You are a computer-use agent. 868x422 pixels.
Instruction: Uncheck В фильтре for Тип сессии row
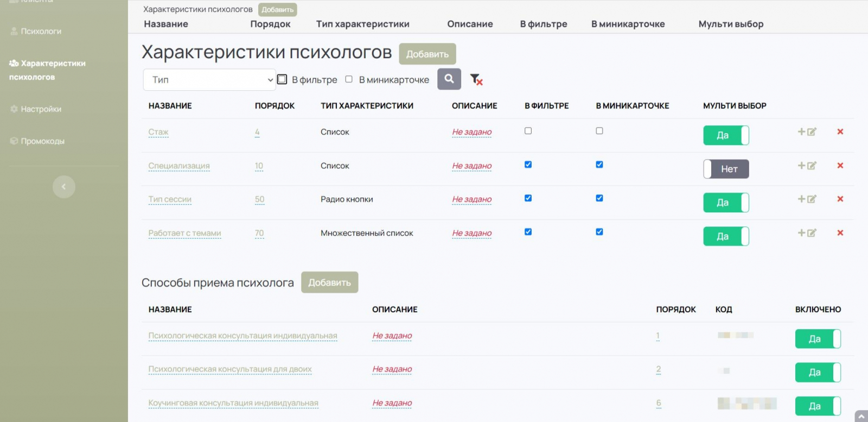[528, 198]
